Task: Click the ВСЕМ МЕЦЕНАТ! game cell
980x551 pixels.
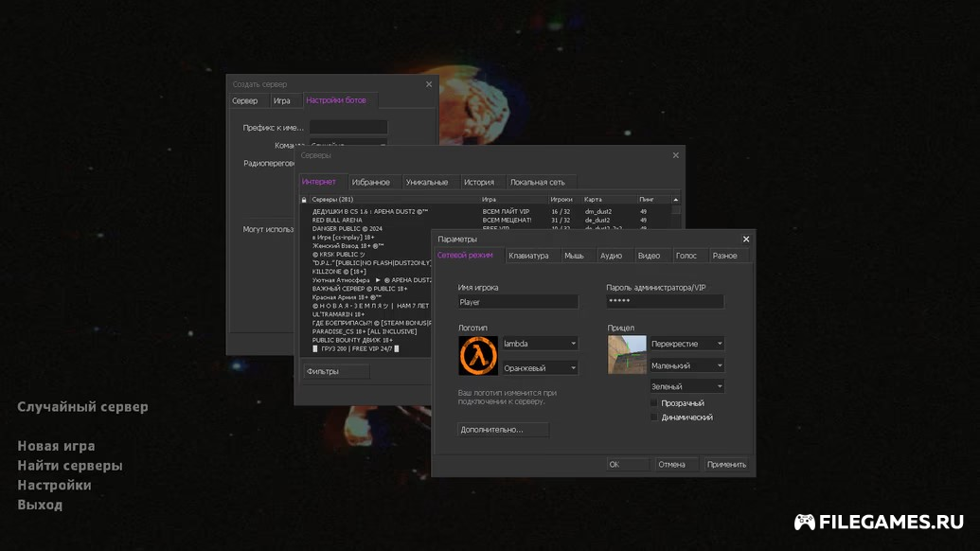Action: [x=507, y=220]
